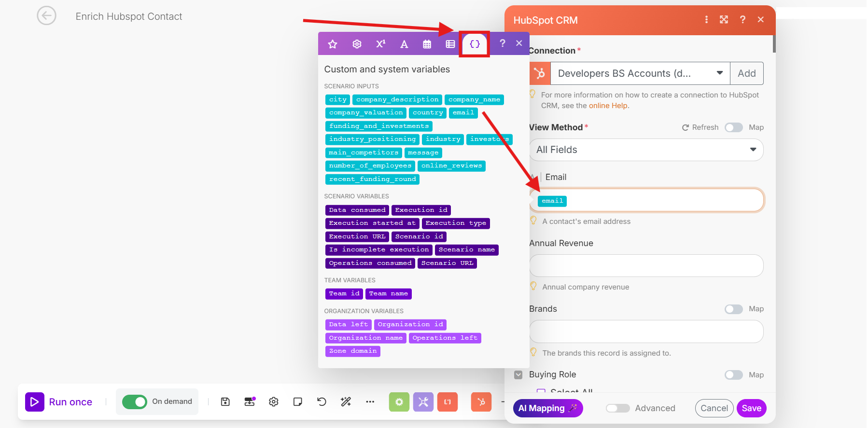Insert the Zone domain variable
Image resolution: width=868 pixels, height=428 pixels.
coord(353,351)
